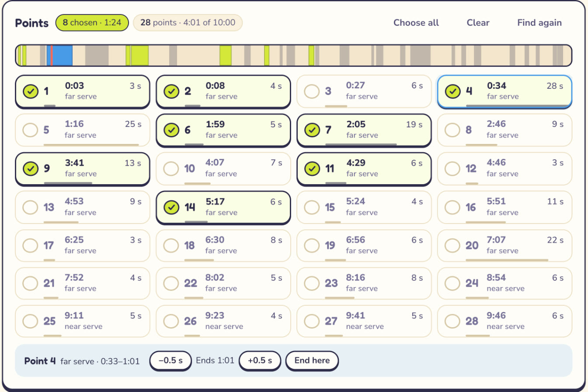Untick the point 4 checkmark
This screenshot has width=588, height=392.
click(x=452, y=91)
